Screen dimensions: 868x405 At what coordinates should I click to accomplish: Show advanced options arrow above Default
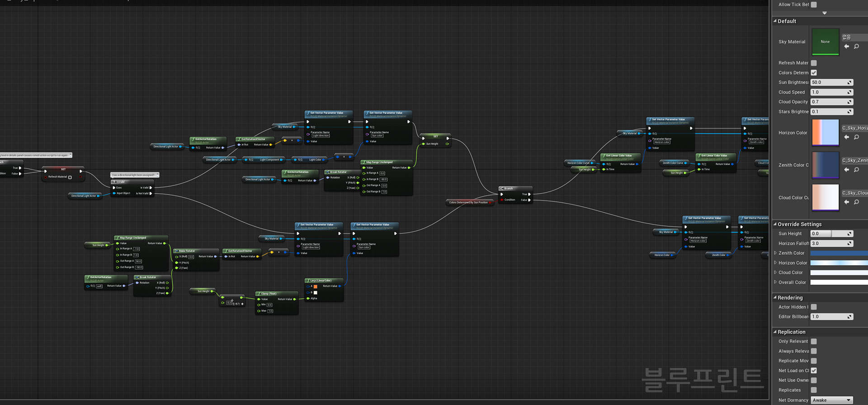tap(825, 13)
